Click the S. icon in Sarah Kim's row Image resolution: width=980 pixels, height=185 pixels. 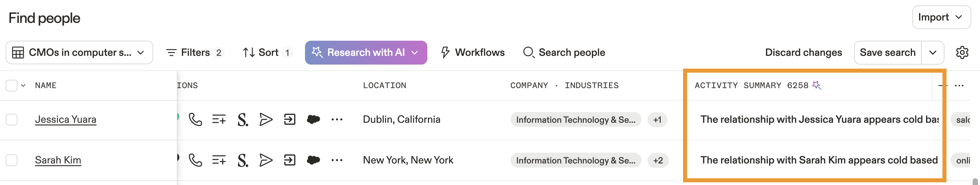pyautogui.click(x=242, y=160)
